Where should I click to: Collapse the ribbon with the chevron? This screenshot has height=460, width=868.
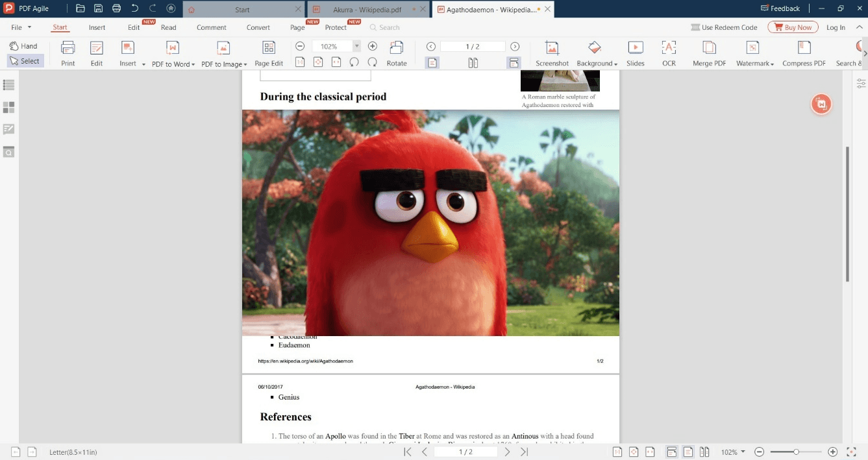pos(860,27)
